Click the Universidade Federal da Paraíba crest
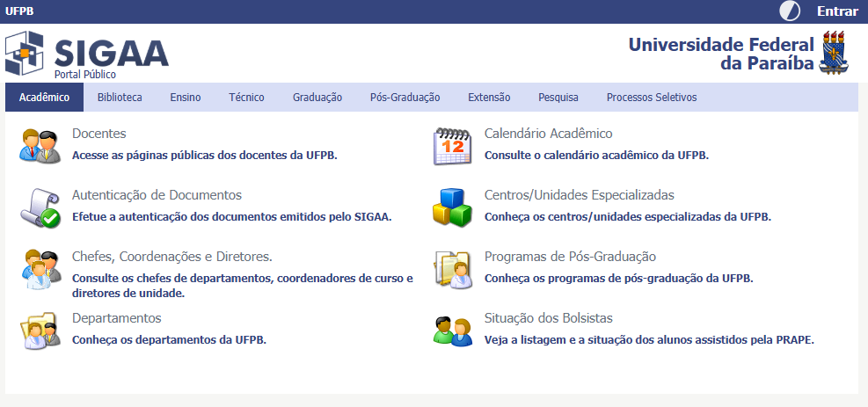 tap(834, 53)
